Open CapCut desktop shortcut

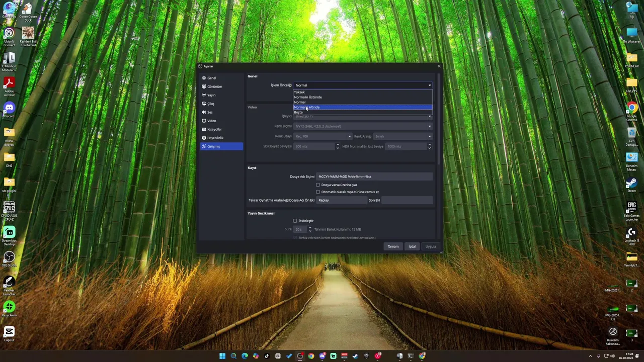click(9, 334)
